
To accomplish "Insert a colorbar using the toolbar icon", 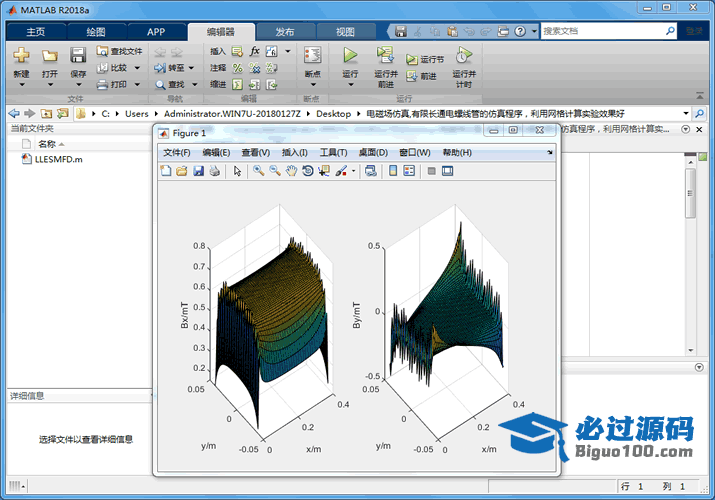I will (393, 171).
